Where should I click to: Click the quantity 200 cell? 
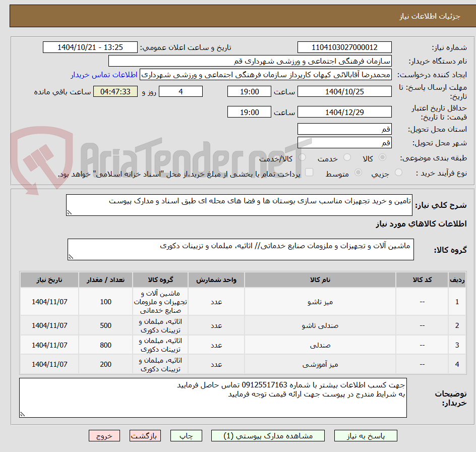[106, 364]
